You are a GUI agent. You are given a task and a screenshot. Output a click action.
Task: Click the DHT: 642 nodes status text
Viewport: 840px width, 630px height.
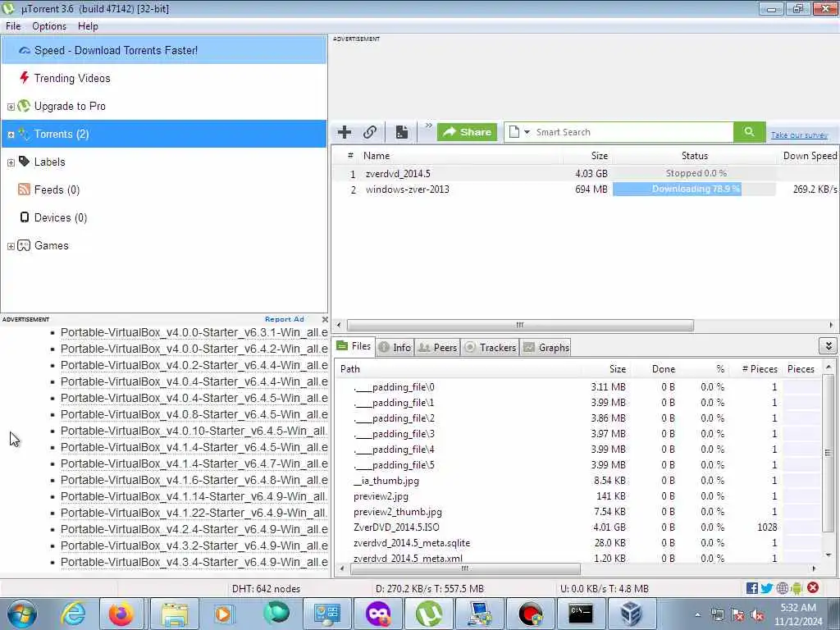(x=267, y=589)
